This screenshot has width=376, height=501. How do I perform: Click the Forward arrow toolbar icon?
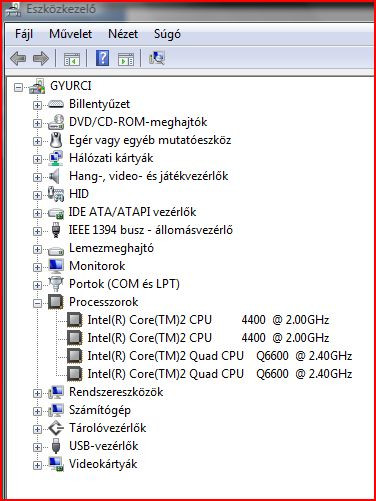tap(41, 58)
